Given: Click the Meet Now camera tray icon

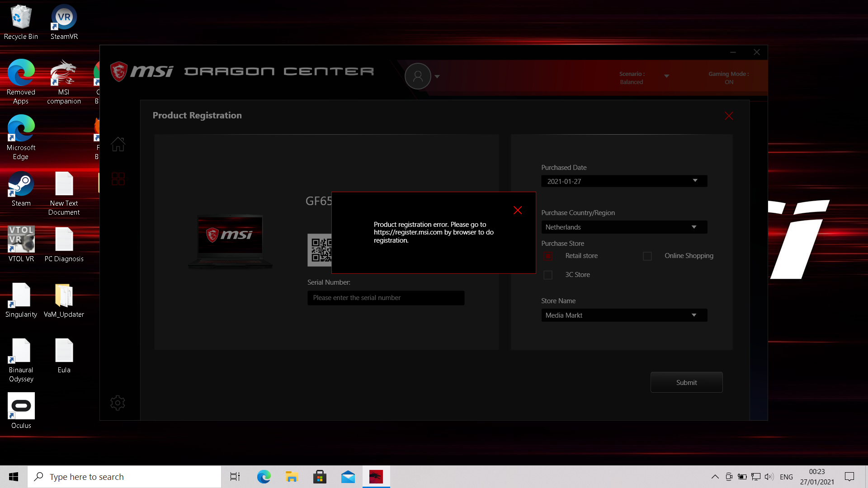Looking at the screenshot, I should (x=729, y=477).
